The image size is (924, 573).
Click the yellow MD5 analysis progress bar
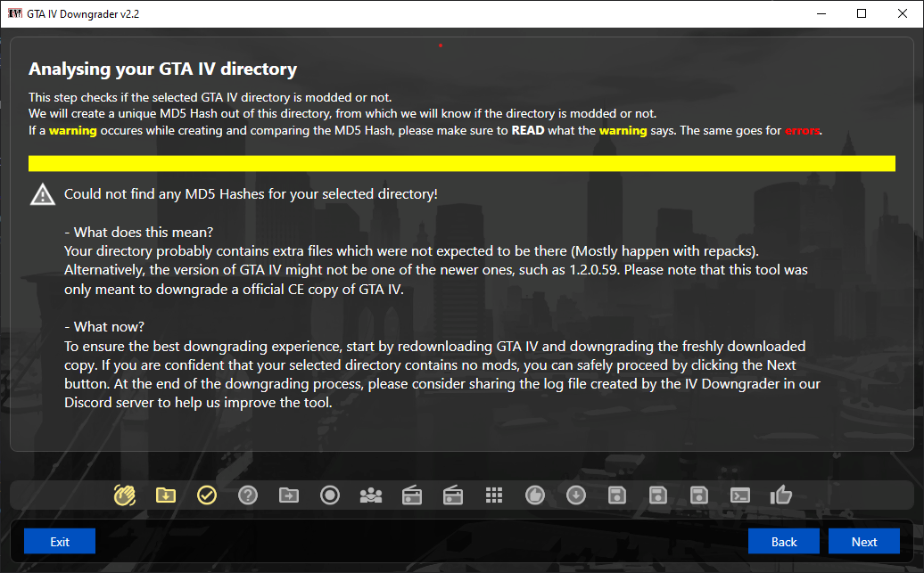[462, 163]
